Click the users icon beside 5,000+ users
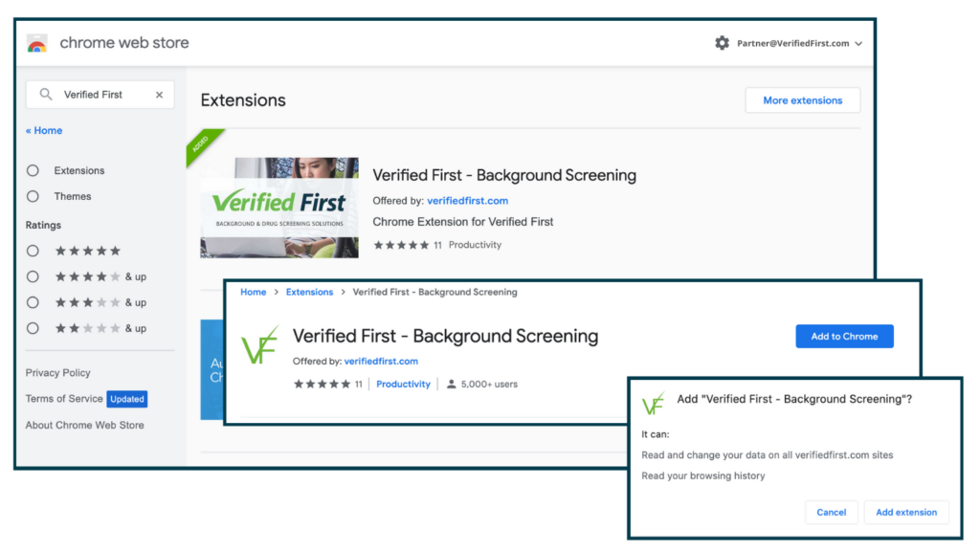 [x=450, y=383]
